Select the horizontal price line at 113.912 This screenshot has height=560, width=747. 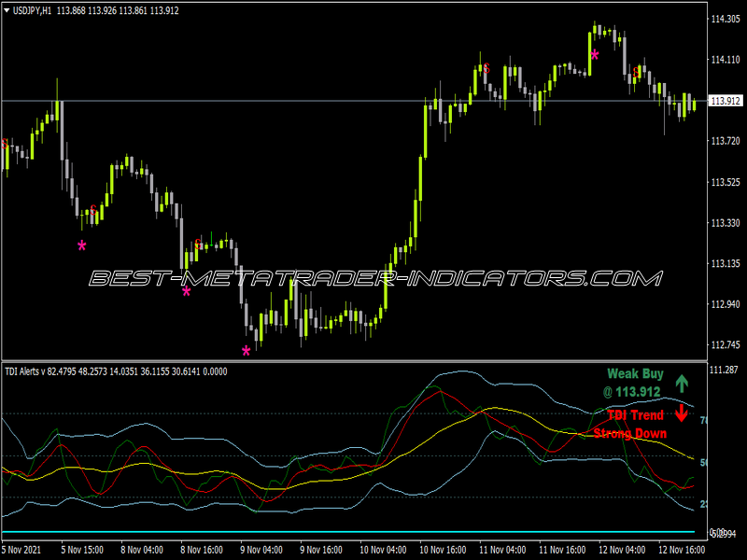coord(355,101)
